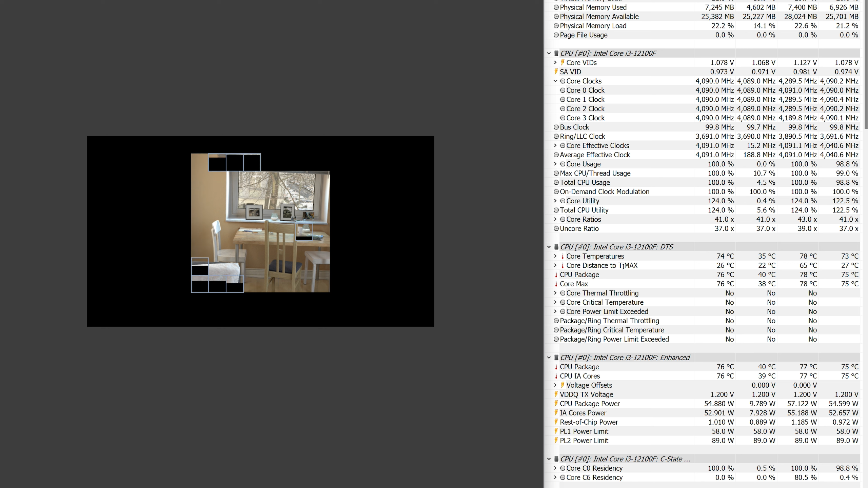868x488 pixels.
Task: Expand the Core Thermal Throttling row
Action: click(x=555, y=293)
